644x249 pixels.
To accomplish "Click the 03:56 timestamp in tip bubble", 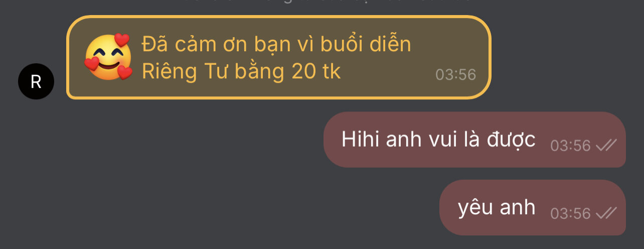I will tap(455, 74).
